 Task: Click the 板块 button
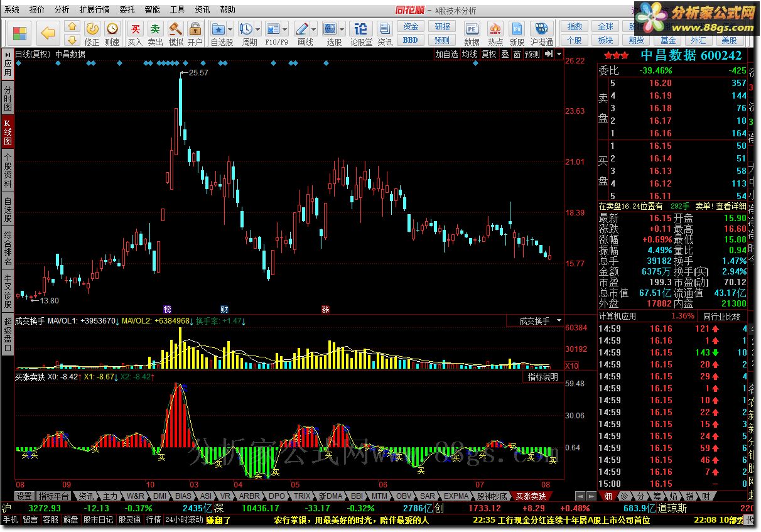(605, 40)
